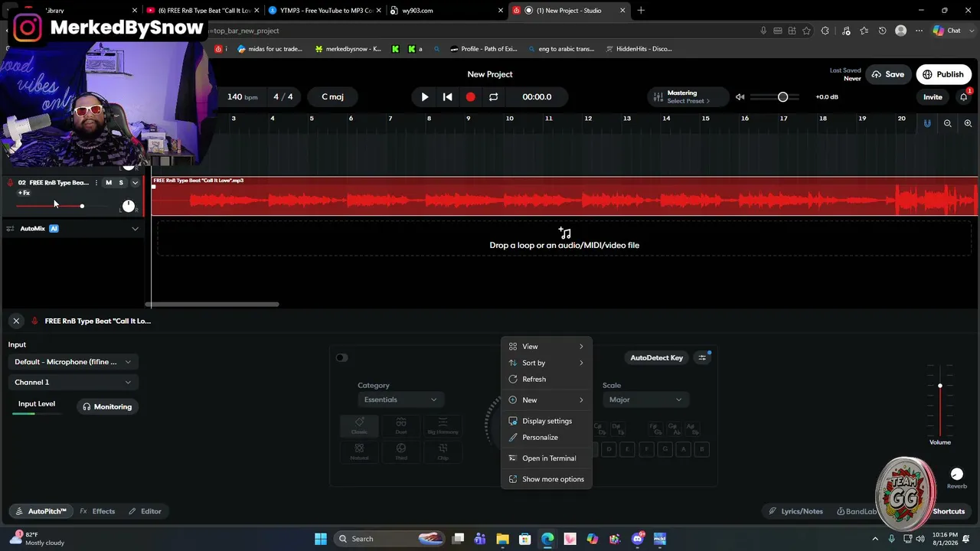Start playback with the Play button
Image resolution: width=980 pixels, height=551 pixels.
(x=425, y=97)
